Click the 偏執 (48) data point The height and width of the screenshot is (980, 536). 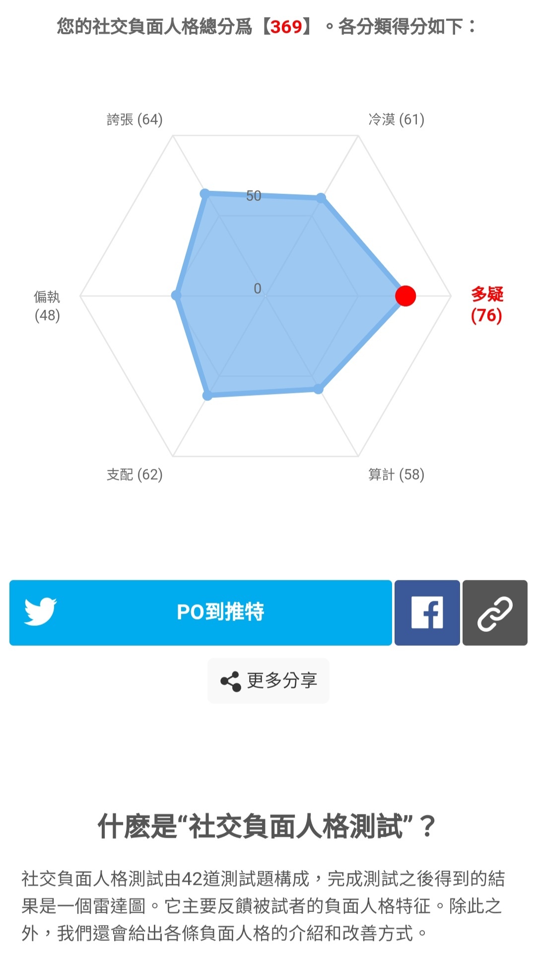(x=176, y=296)
